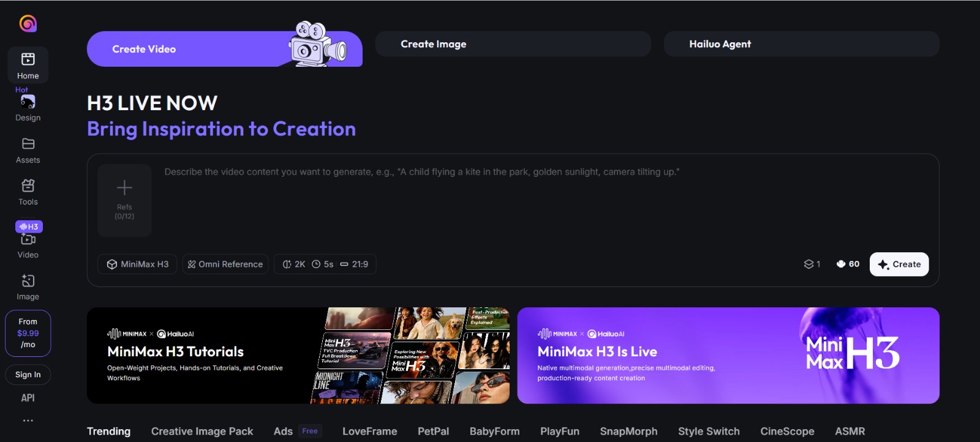Switch to the PlayFun category tab
The height and width of the screenshot is (442, 980).
coord(560,431)
